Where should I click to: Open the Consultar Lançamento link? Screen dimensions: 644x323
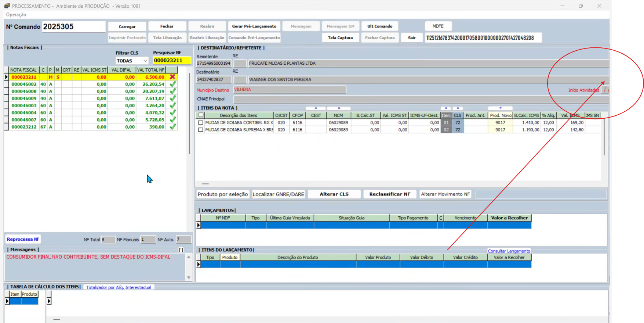pyautogui.click(x=509, y=251)
